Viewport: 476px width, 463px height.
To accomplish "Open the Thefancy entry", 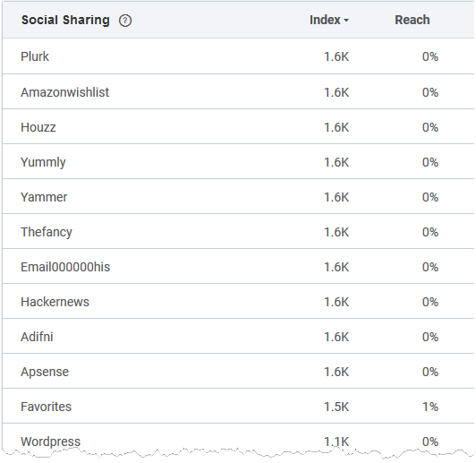I will coord(47,232).
